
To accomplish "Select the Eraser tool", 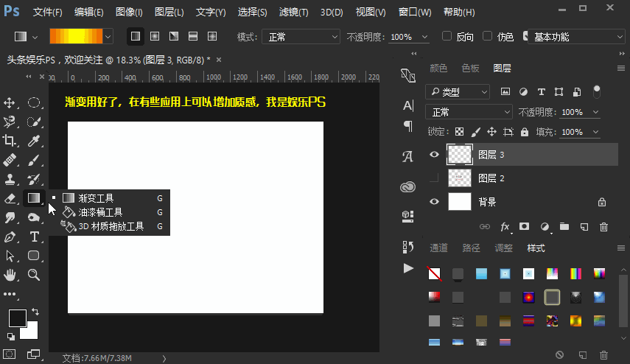I will (10, 198).
